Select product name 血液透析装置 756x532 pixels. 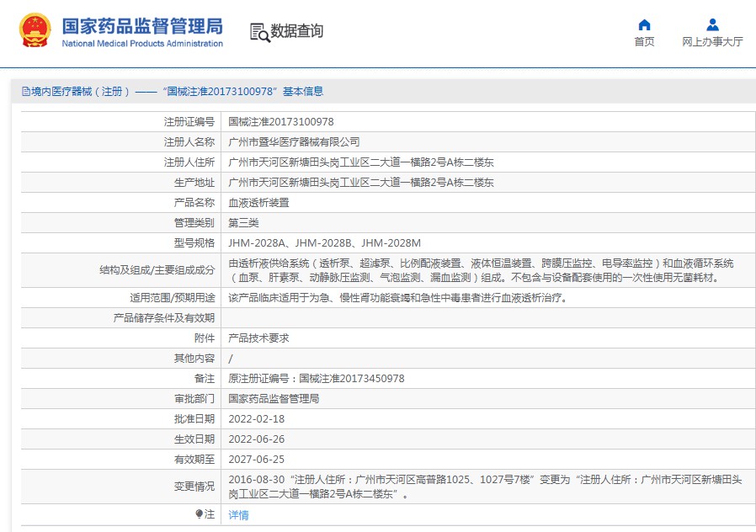tap(259, 203)
